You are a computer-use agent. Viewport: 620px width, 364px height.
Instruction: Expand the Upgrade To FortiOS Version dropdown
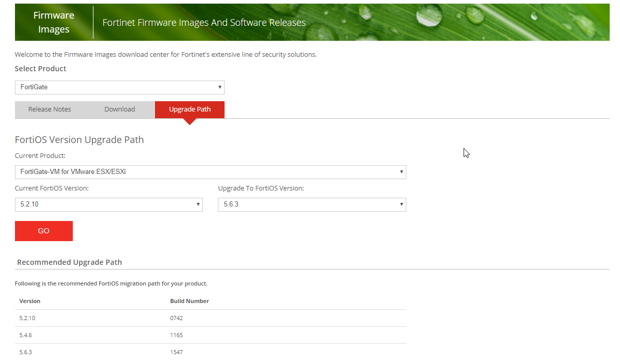pos(312,204)
